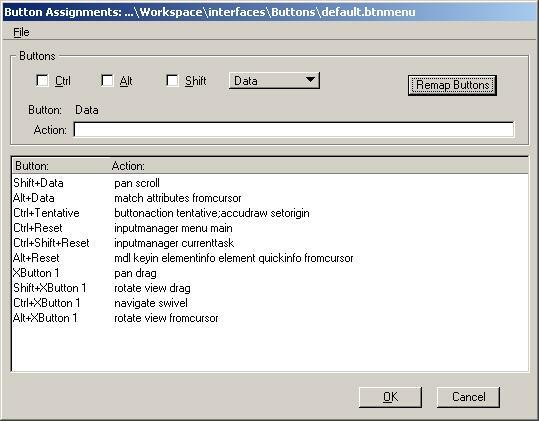539x421 pixels.
Task: Enable the Ctrl modifier checkbox
Action: 42,81
